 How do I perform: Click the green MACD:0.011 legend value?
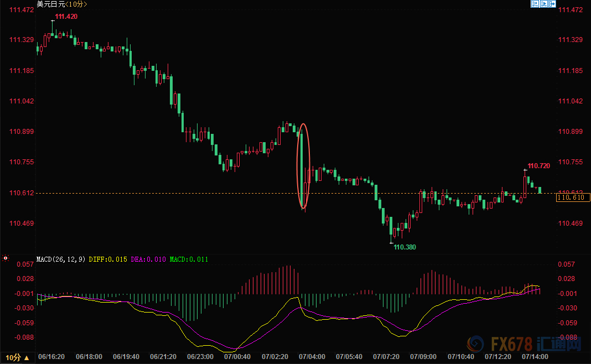click(x=189, y=259)
